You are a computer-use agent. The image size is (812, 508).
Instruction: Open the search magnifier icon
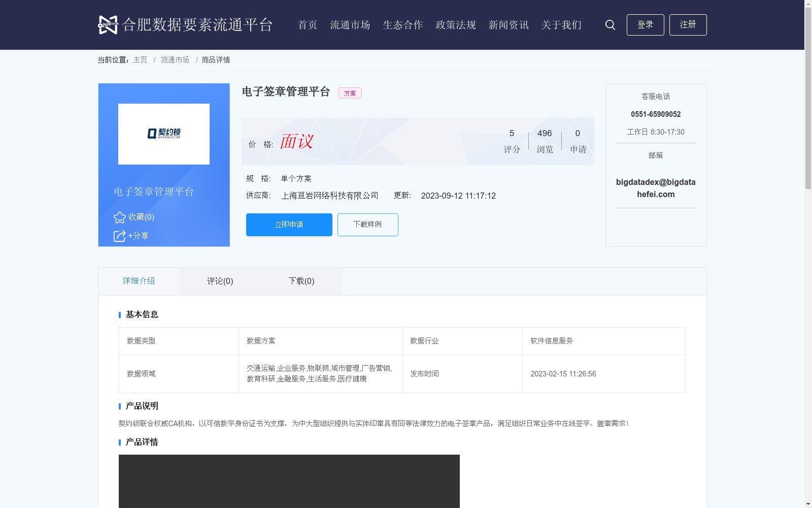point(610,25)
